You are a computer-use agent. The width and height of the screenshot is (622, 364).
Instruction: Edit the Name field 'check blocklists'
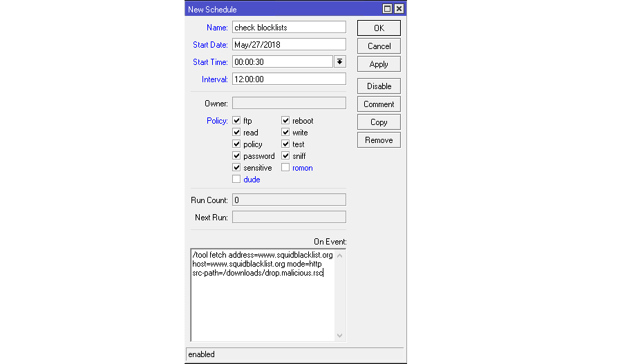pyautogui.click(x=289, y=28)
